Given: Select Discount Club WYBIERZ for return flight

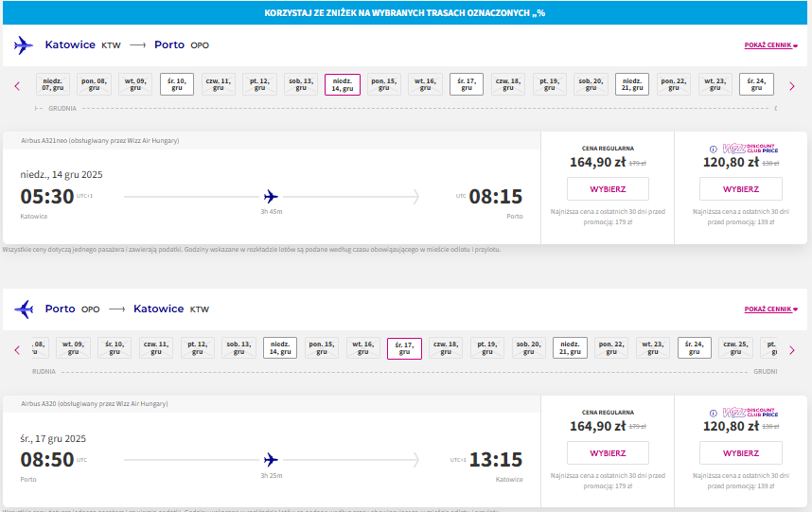Looking at the screenshot, I should coord(740,453).
